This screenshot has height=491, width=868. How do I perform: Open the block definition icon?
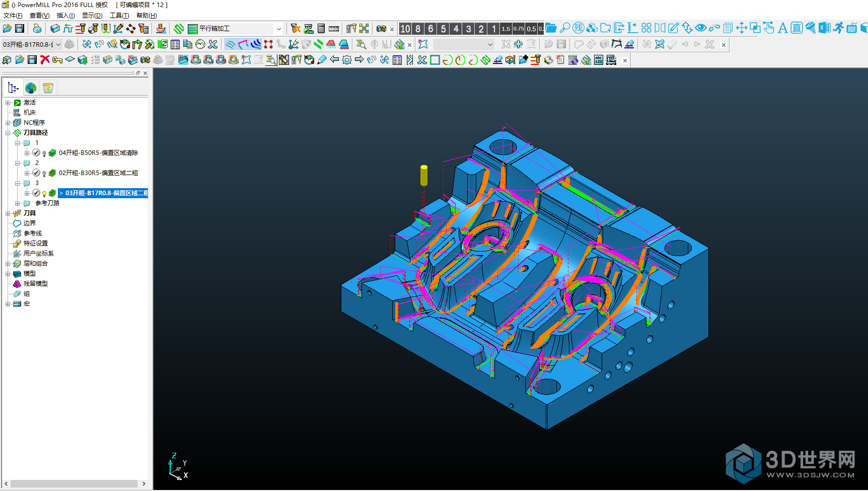tap(55, 29)
